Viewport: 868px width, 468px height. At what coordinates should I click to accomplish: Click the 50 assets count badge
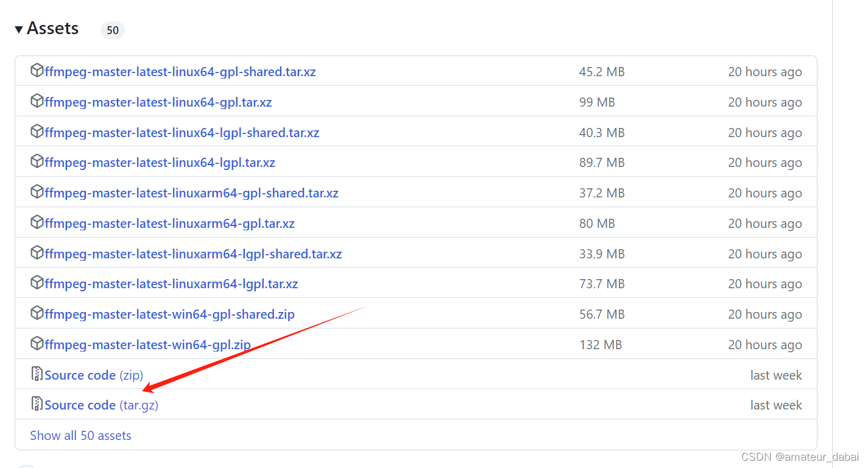(113, 30)
